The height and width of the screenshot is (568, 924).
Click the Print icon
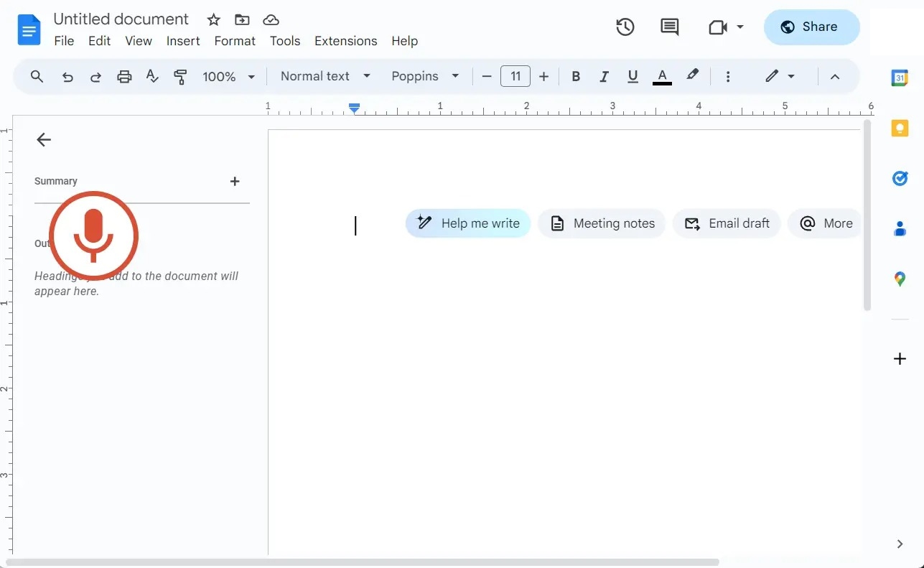[124, 76]
